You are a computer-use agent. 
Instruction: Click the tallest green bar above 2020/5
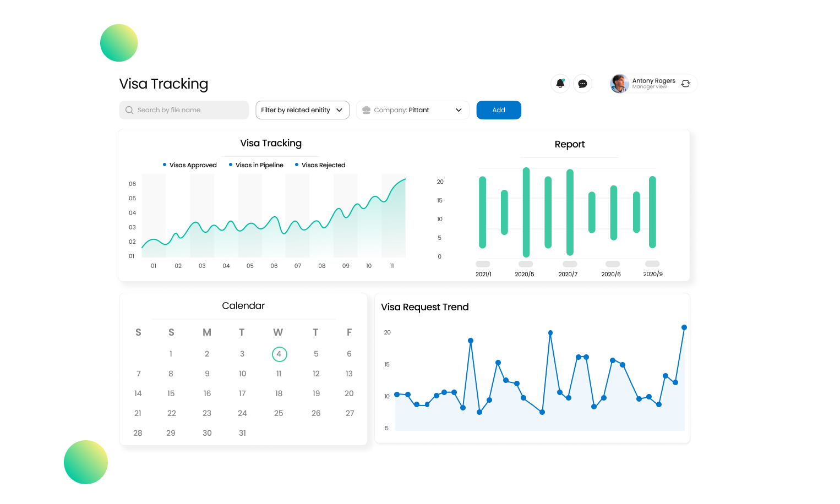(526, 212)
